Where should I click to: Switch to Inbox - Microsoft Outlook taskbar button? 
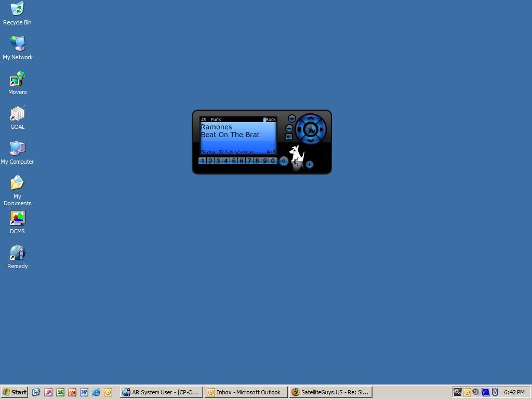coord(246,392)
